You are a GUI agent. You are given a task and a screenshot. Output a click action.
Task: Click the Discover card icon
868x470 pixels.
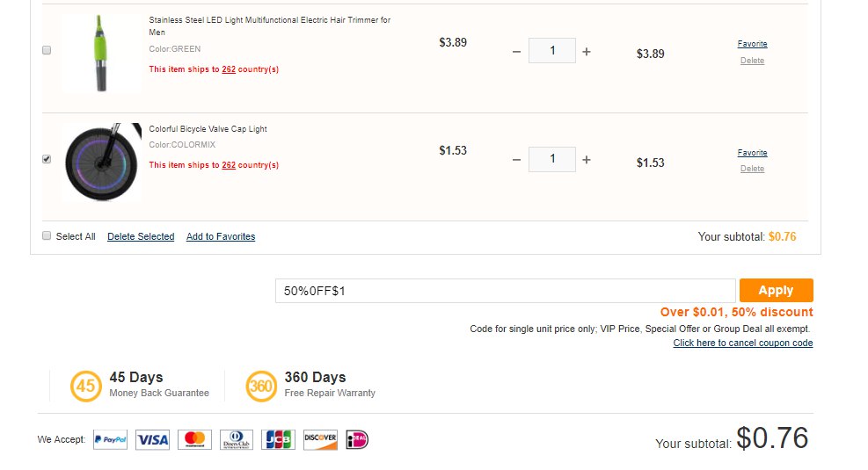pos(320,439)
